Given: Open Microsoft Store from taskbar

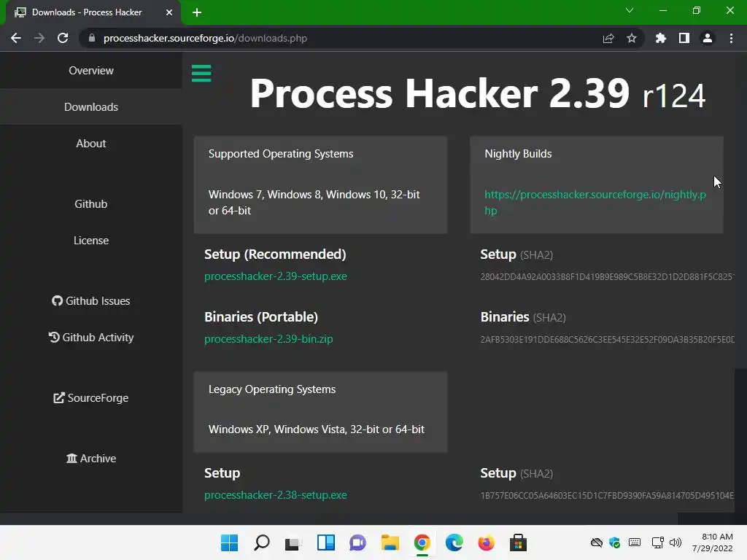Looking at the screenshot, I should pos(519,542).
